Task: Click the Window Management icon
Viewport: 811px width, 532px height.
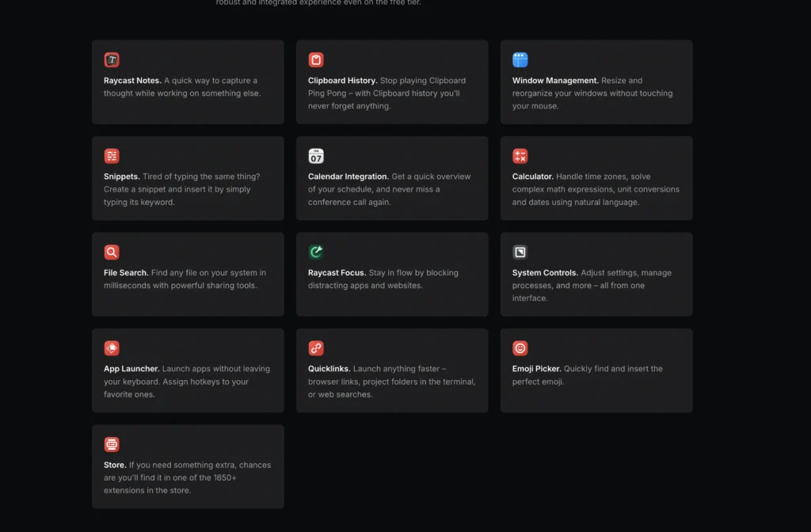Action: pyautogui.click(x=520, y=60)
